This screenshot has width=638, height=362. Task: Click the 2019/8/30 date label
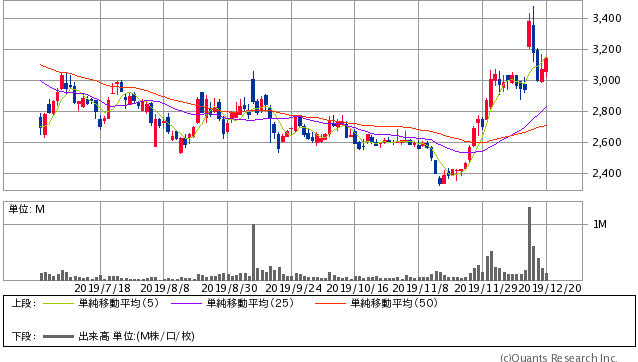pos(229,288)
